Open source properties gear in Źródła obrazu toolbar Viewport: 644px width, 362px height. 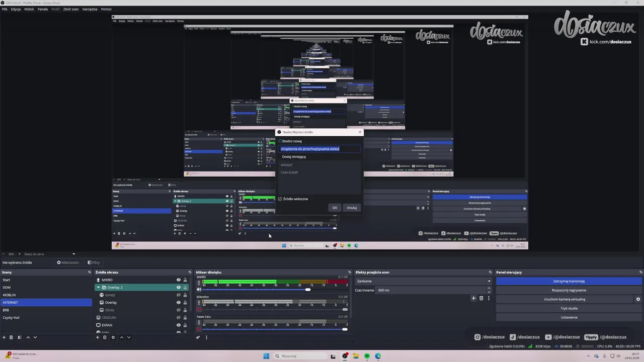[x=113, y=337]
